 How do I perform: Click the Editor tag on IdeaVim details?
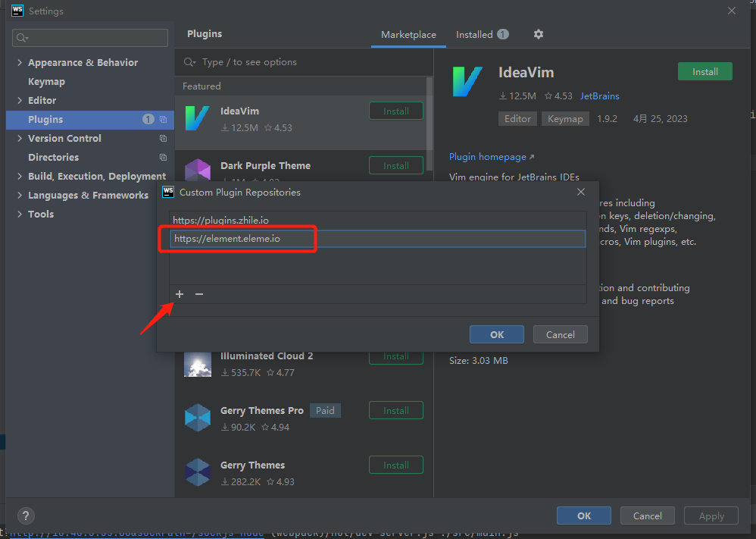(517, 119)
